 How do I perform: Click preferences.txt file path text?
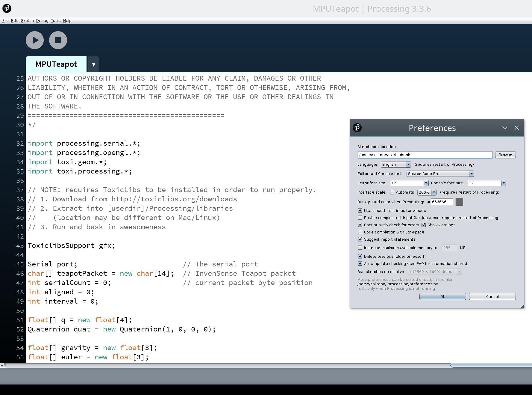pos(398,284)
